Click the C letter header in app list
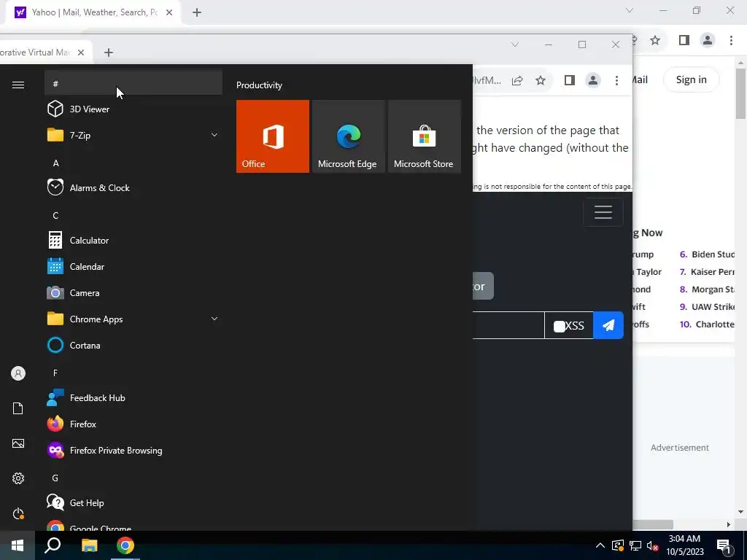 coord(133,215)
